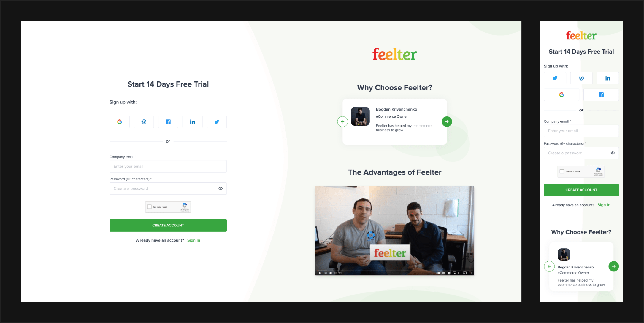The height and width of the screenshot is (323, 644).
Task: Click the Facebook sign-up icon
Action: coord(168,121)
